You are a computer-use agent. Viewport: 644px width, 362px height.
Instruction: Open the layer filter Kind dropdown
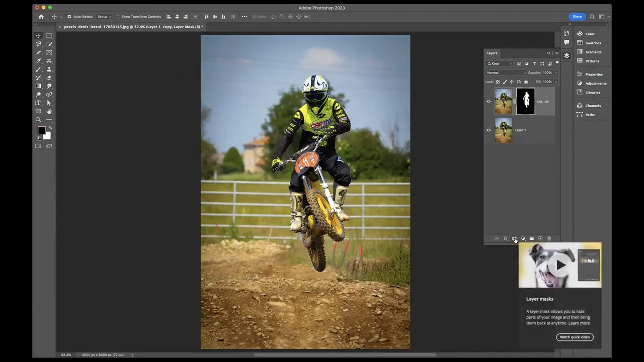coord(500,64)
